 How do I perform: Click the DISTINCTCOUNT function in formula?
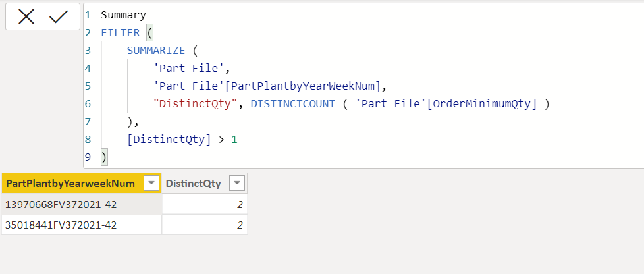293,104
